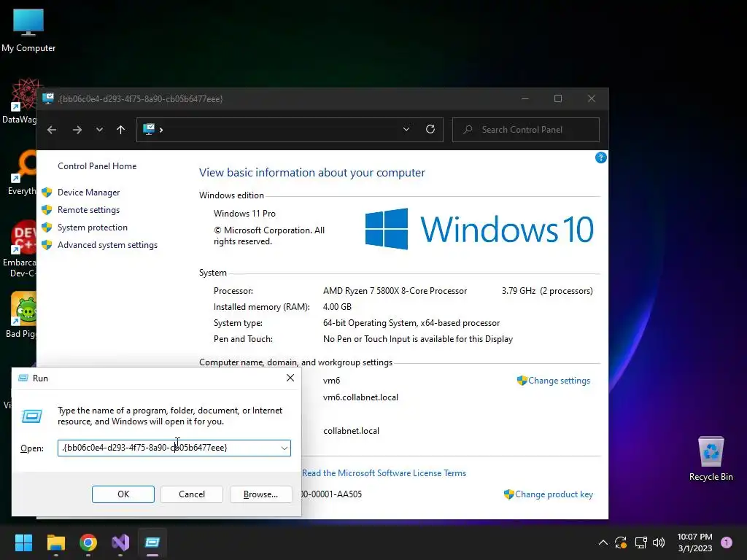Open the notification badge icon
747x560 pixels.
click(x=727, y=542)
